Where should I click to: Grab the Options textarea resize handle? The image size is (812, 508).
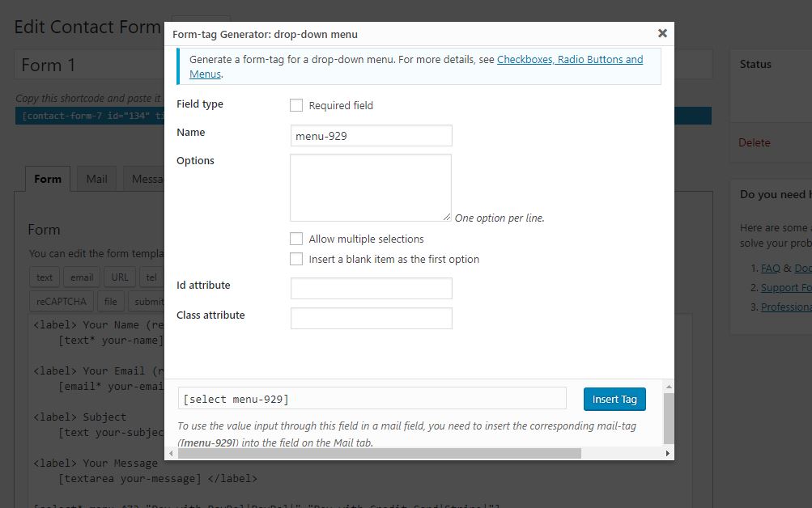[x=447, y=218]
